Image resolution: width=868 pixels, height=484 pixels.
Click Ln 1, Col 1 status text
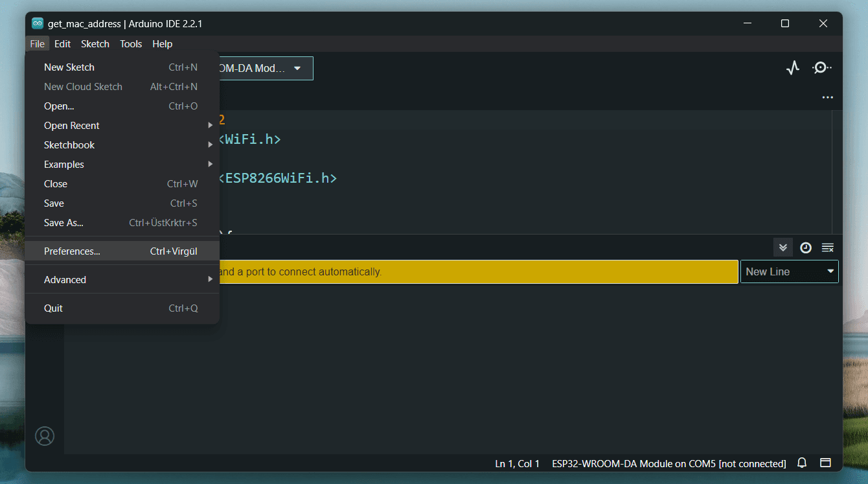(x=518, y=463)
